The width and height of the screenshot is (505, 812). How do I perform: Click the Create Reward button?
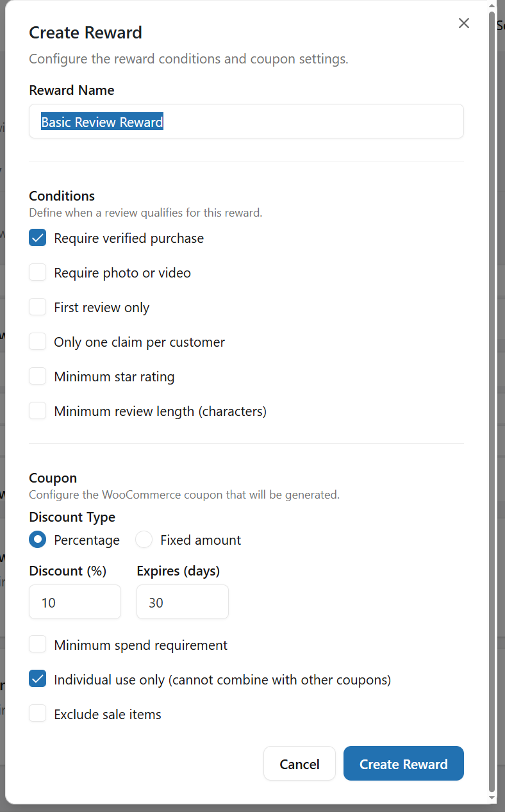(x=403, y=764)
